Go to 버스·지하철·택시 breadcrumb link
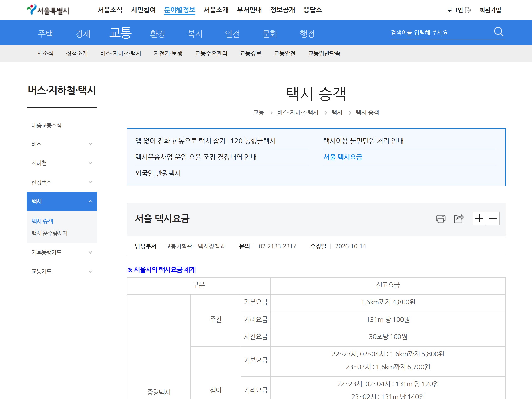 (x=298, y=112)
